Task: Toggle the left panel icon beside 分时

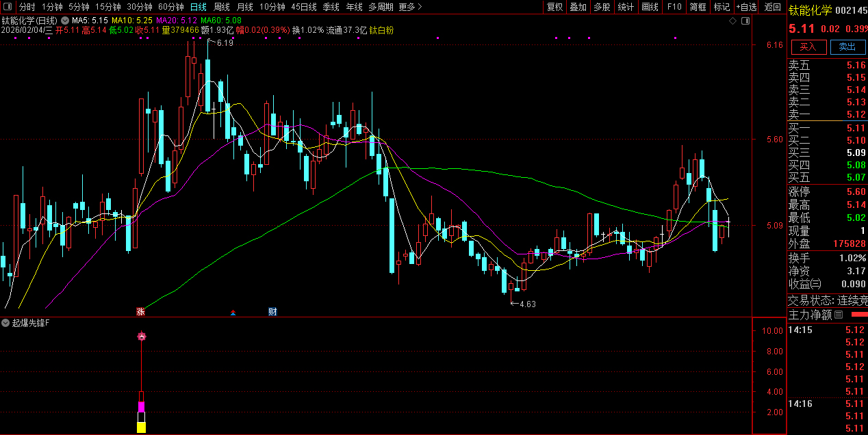Action: pyautogui.click(x=8, y=7)
